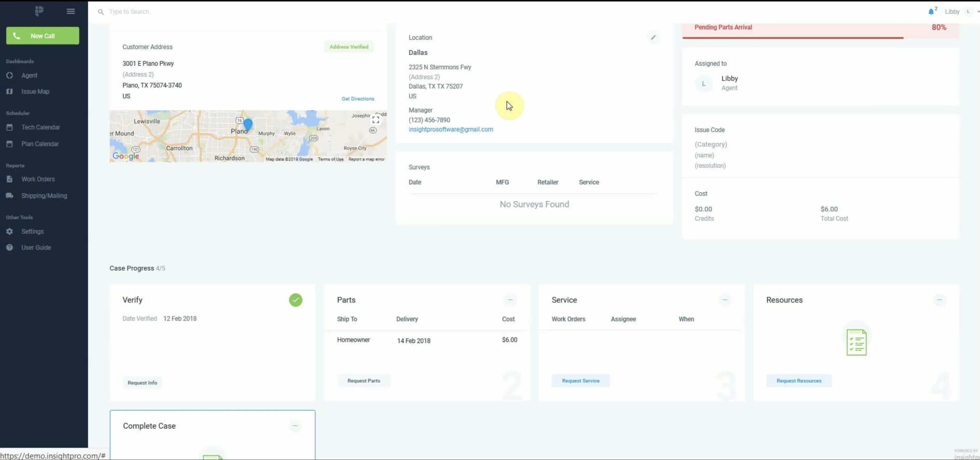
Task: Click the Verify green checkmark
Action: point(295,300)
